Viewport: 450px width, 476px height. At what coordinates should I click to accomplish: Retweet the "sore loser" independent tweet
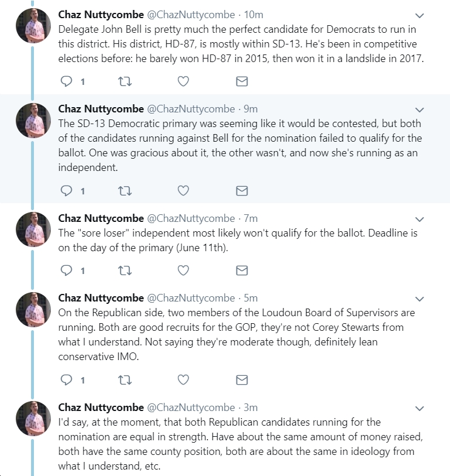(125, 270)
